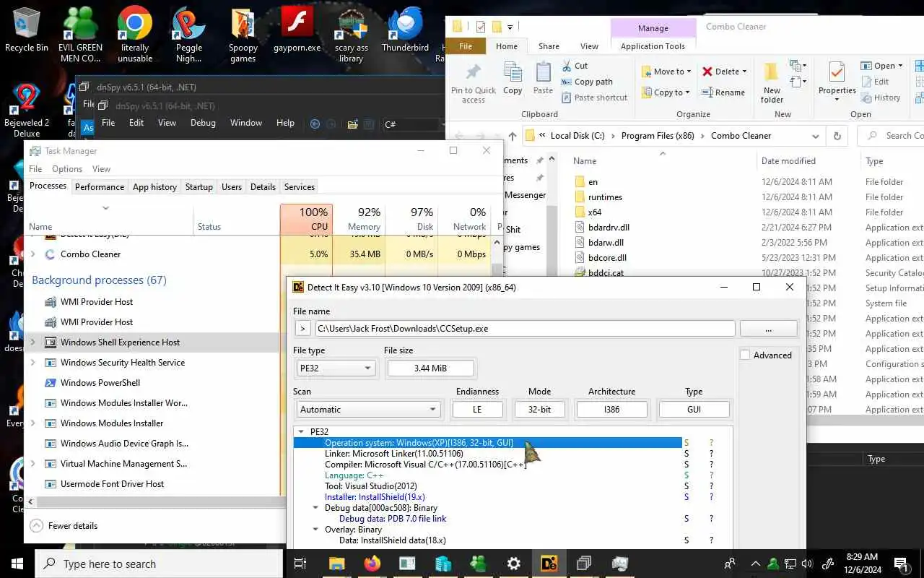Open Firefox from the taskbar
This screenshot has height=578, width=924.
click(372, 564)
